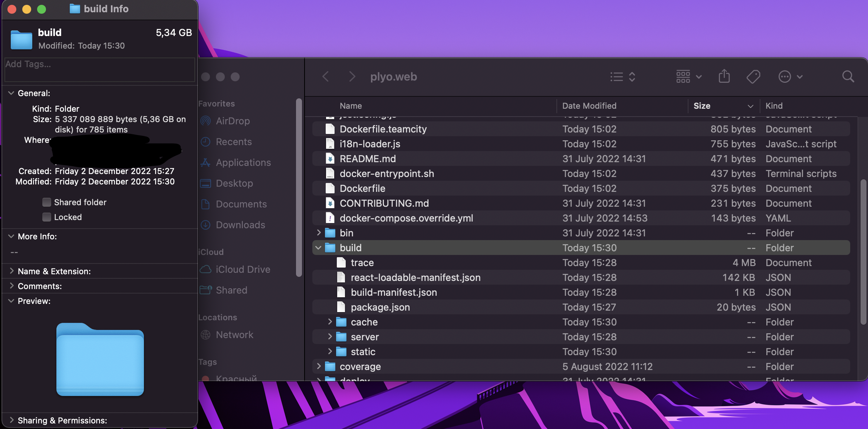Open iCloud Drive in sidebar
This screenshot has height=429, width=868.
[235, 269]
